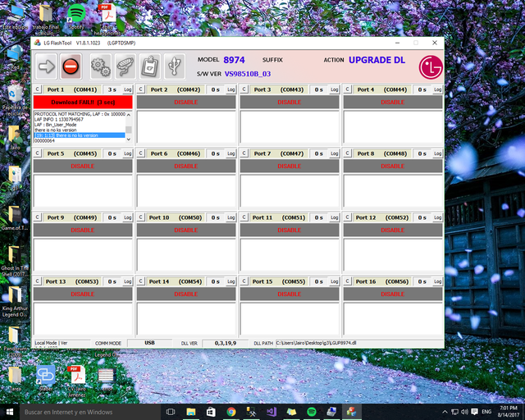Viewport: 525px width, 420px height.
Task: Click the DLL PATH field in status bar
Action: click(359, 343)
